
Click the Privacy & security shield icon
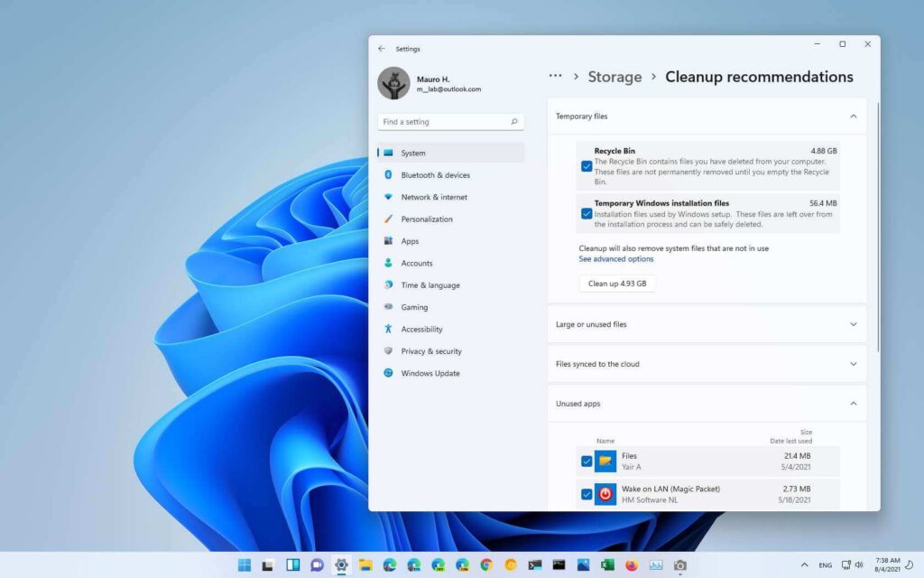388,351
